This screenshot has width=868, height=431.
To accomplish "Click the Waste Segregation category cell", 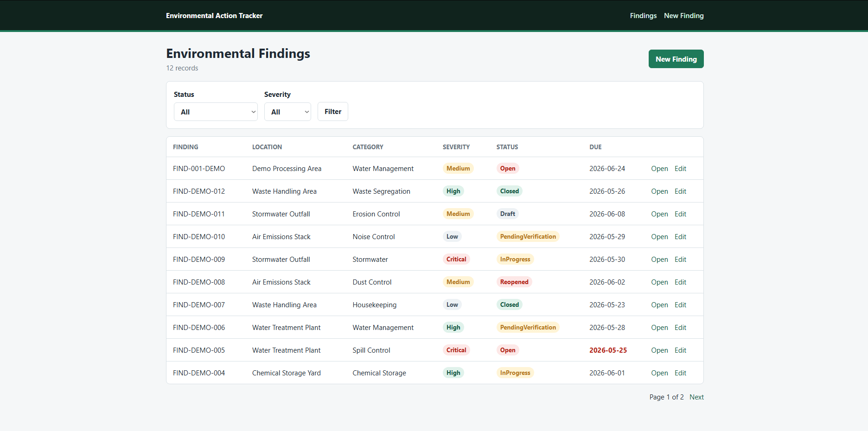I will [x=381, y=191].
